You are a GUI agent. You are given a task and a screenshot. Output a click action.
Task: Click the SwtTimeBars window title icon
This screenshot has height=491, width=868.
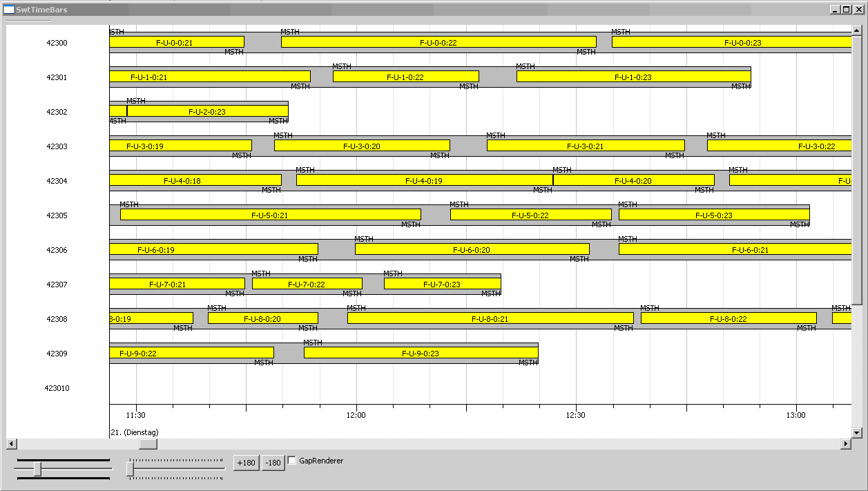(x=9, y=10)
